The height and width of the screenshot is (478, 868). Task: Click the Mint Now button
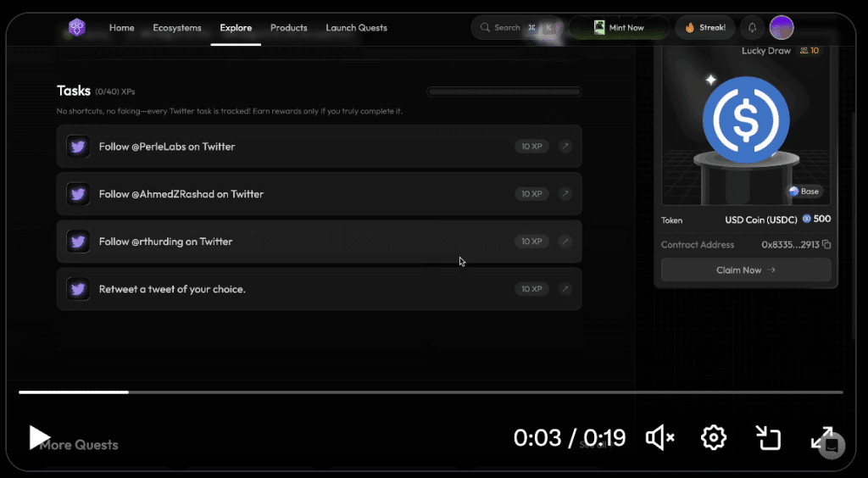(x=619, y=28)
